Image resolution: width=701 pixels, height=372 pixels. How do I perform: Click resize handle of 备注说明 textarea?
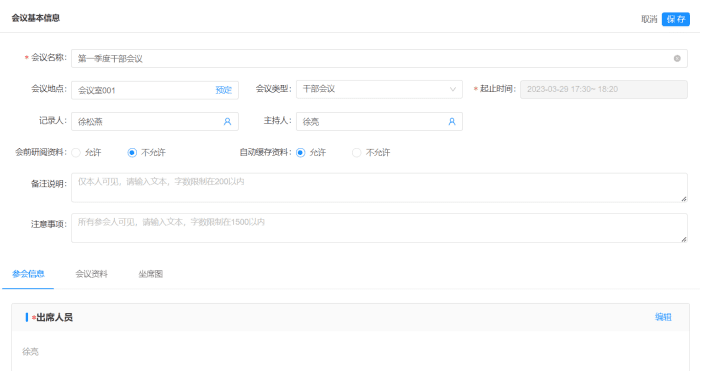pyautogui.click(x=684, y=199)
